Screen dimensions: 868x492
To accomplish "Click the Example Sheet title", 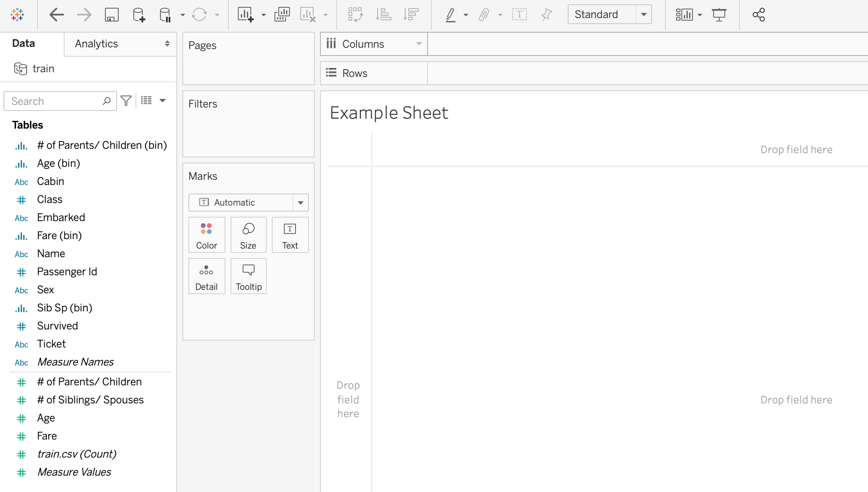I will point(389,113).
